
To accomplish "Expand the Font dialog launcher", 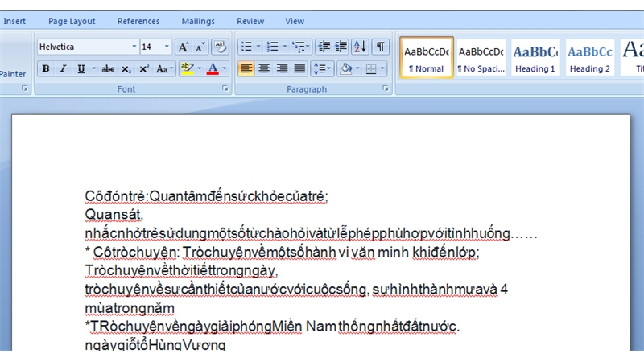I will coord(226,88).
